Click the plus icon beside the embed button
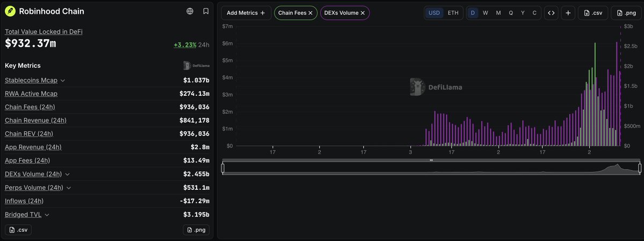 point(568,13)
